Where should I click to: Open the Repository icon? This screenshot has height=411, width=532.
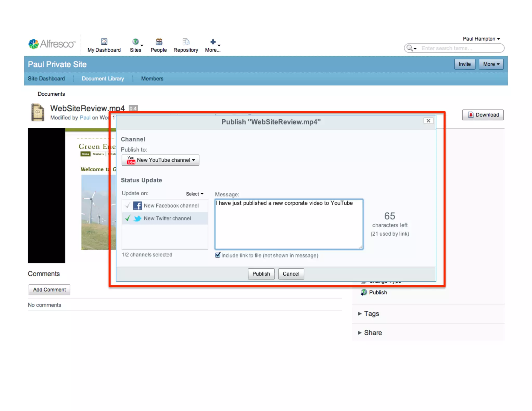(186, 42)
